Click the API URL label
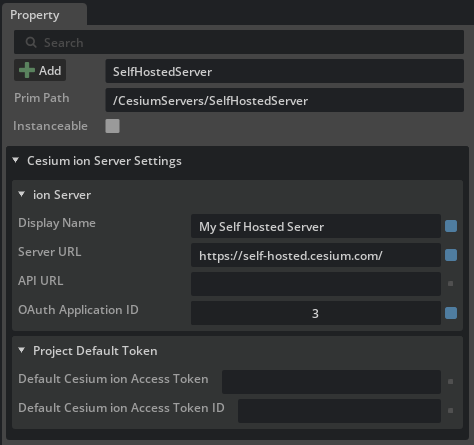474x445 pixels. click(x=40, y=281)
